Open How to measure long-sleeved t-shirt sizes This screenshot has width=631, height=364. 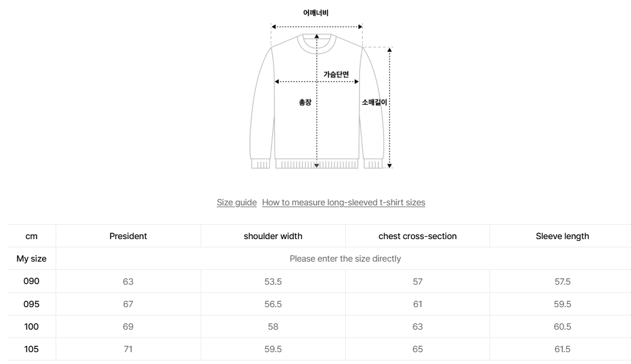click(x=344, y=202)
